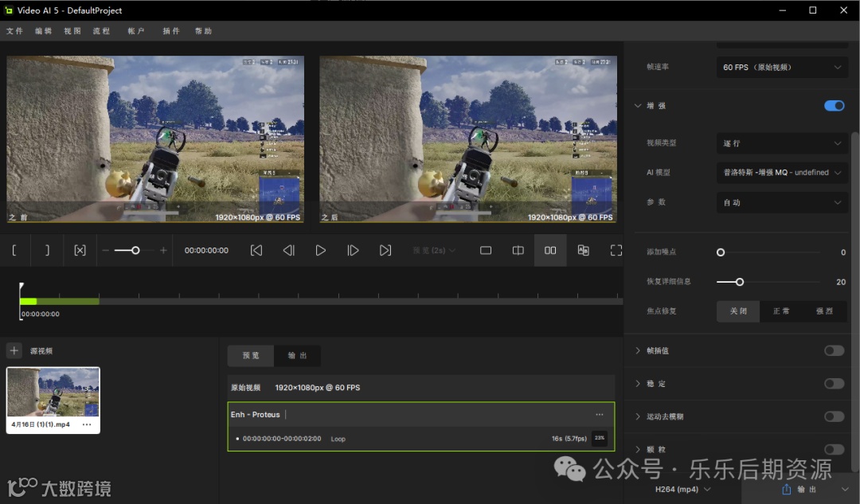Collapse the 增强 section chevron
860x504 pixels.
point(637,106)
